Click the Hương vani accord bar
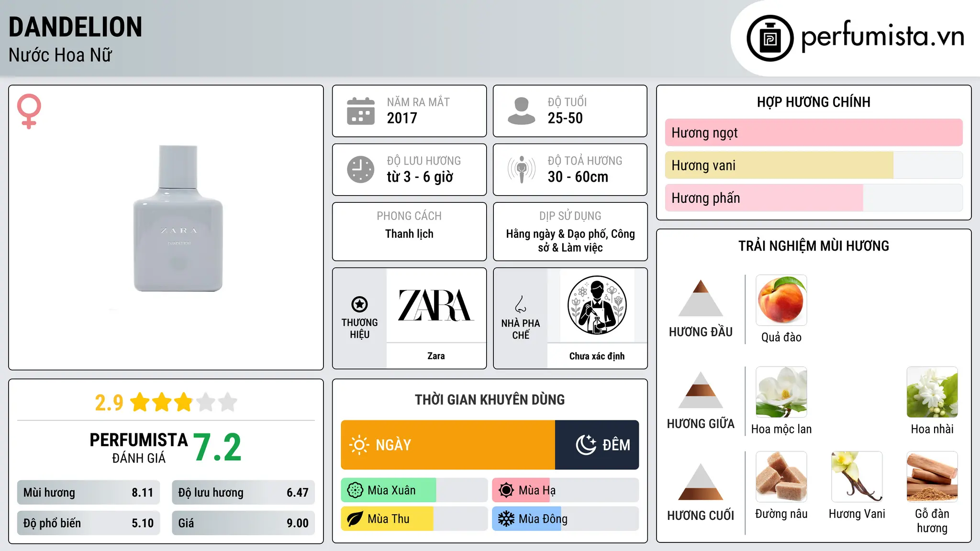Screen dimensions: 980x551 click(814, 165)
